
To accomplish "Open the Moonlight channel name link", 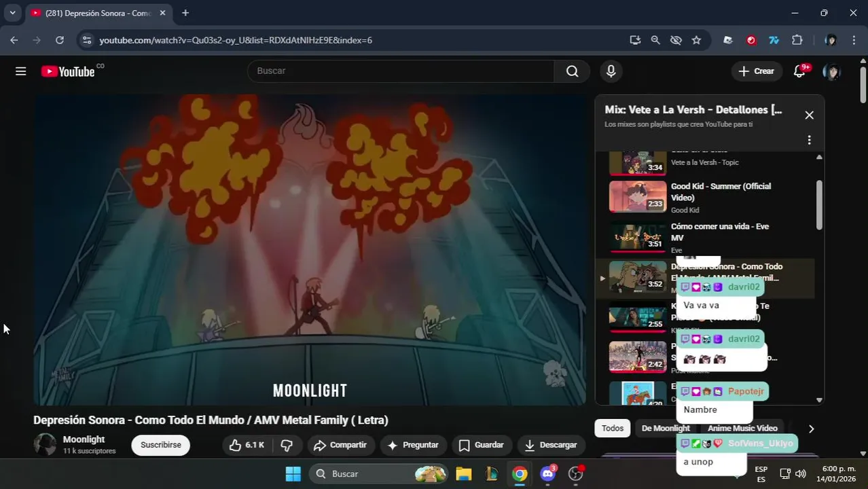I will pos(84,439).
